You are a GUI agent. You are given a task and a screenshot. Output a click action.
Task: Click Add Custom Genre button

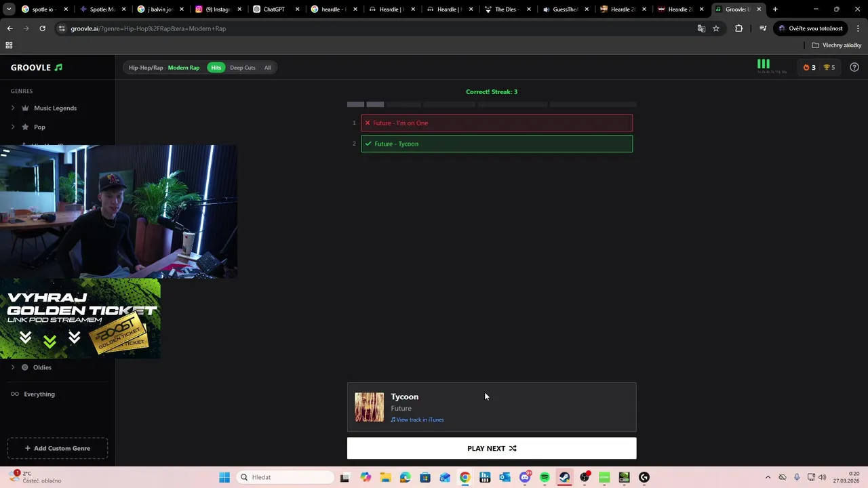point(58,448)
